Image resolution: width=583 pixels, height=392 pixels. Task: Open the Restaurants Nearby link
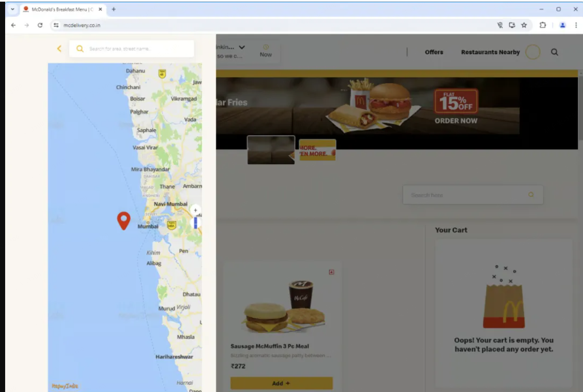pos(490,52)
